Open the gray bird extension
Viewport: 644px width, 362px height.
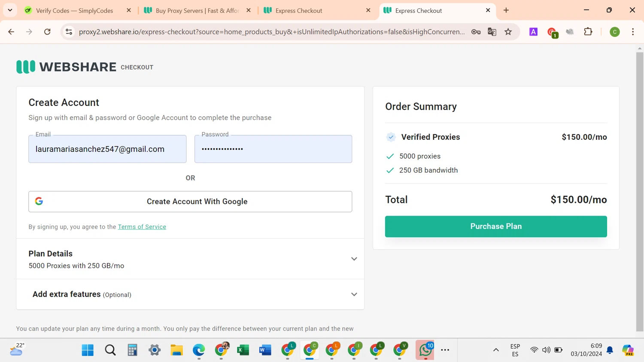(570, 32)
